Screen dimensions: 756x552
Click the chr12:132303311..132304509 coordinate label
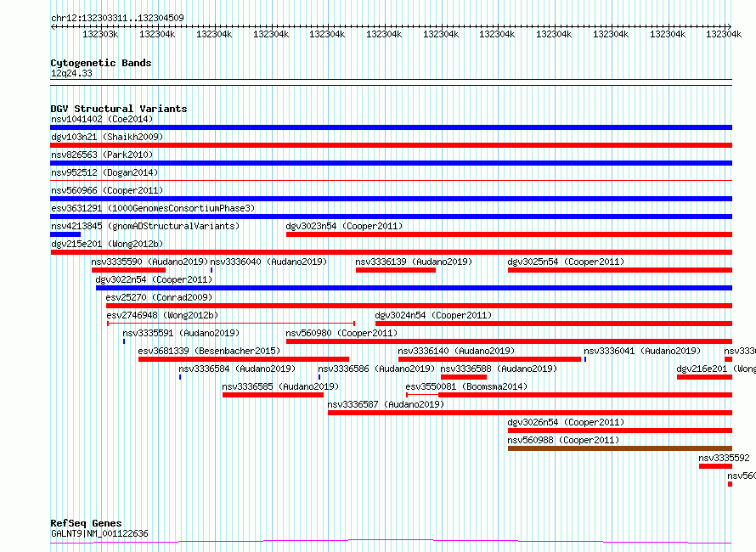117,18
